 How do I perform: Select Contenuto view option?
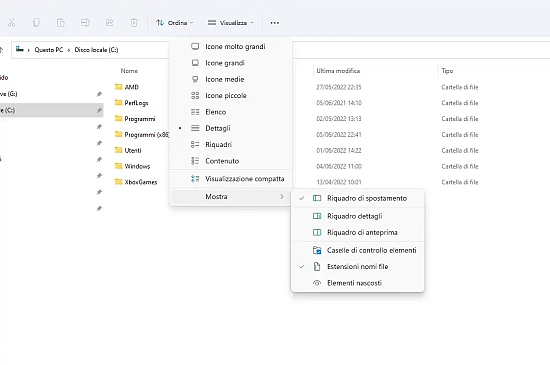coord(231,161)
